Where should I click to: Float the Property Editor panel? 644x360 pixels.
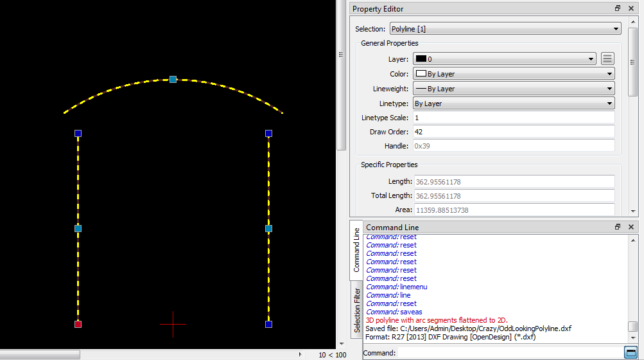tap(618, 9)
